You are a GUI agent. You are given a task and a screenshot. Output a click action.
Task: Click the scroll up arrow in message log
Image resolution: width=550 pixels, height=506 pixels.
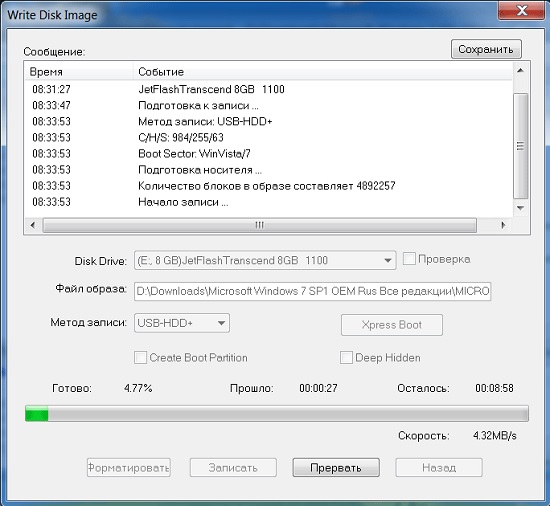click(x=521, y=70)
